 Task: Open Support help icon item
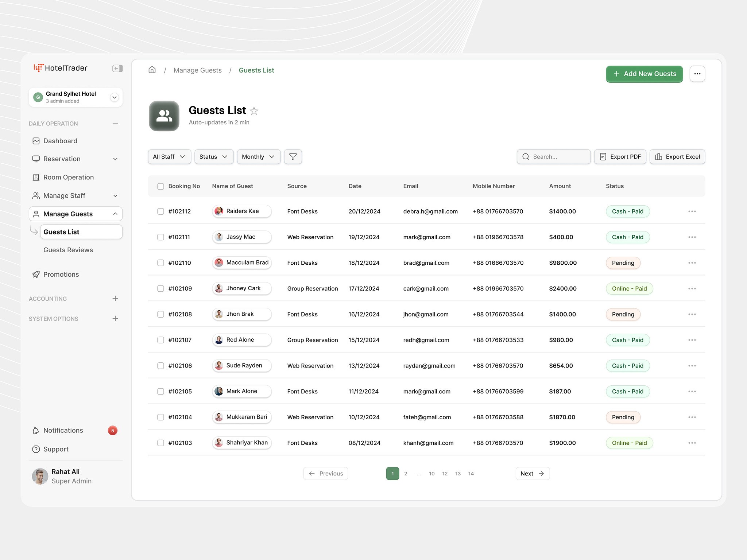coord(56,449)
